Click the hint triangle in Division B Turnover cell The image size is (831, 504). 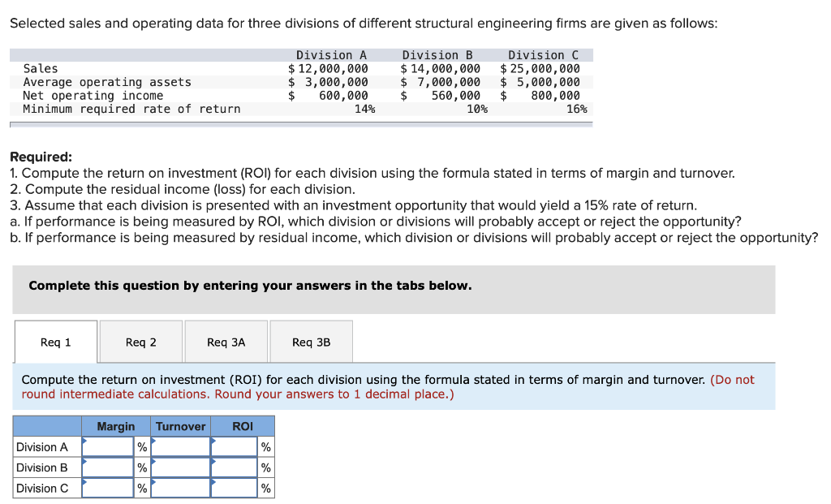click(153, 463)
